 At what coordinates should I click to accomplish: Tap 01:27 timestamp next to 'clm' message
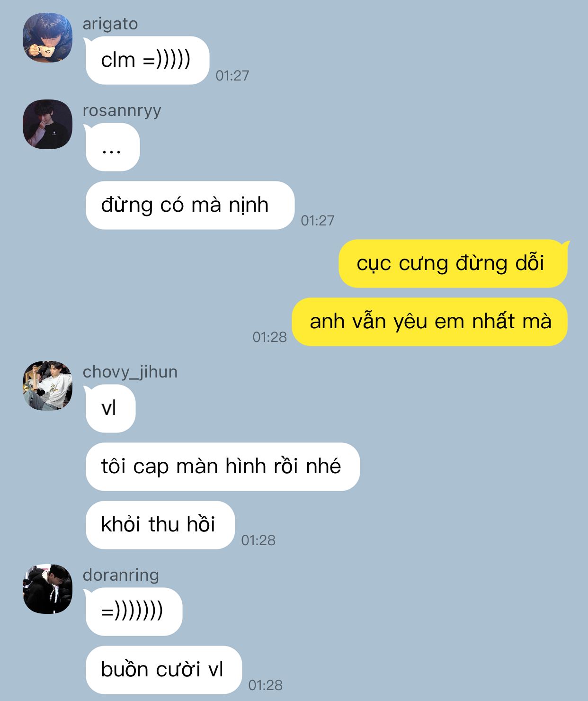[232, 75]
